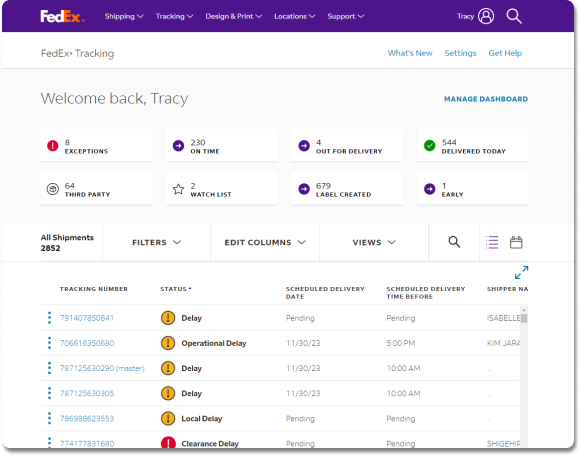Open tracking number 787125630290 (master)
Image resolution: width=580 pixels, height=456 pixels.
(x=102, y=368)
